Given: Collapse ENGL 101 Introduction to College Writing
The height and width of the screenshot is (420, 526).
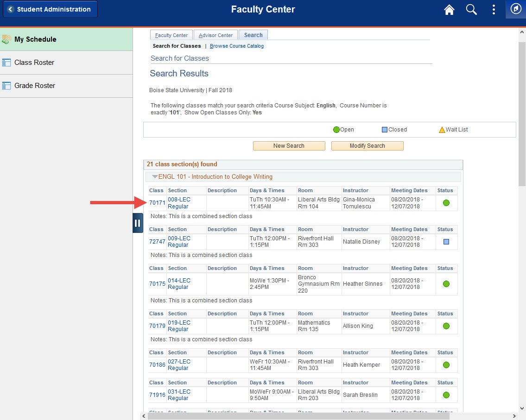Looking at the screenshot, I should pos(155,176).
